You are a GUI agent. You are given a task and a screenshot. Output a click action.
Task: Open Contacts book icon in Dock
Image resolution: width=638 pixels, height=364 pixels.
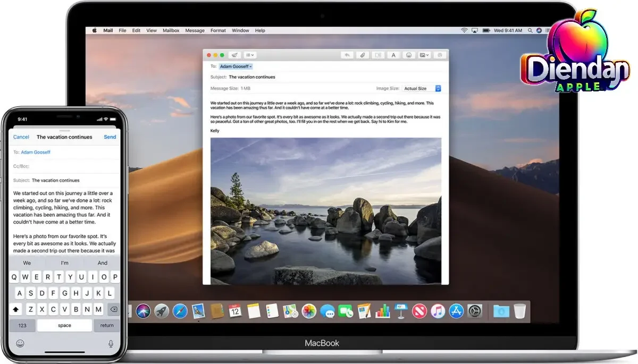[216, 311]
